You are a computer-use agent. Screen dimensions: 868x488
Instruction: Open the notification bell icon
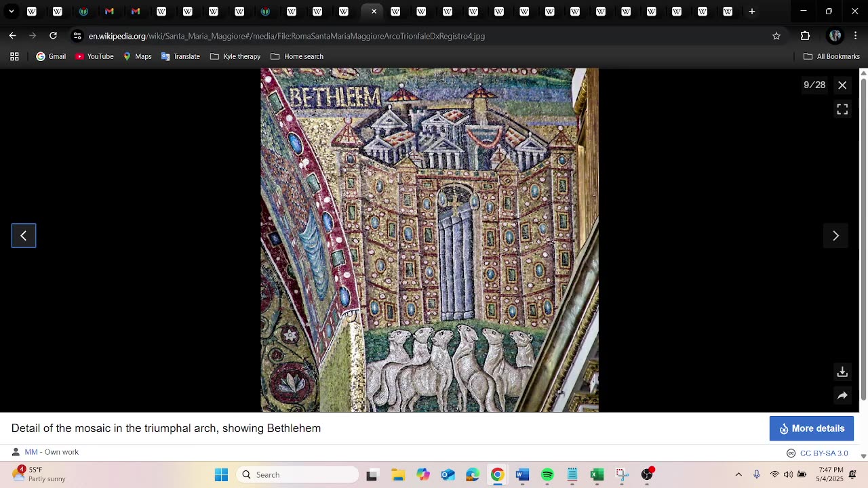(x=852, y=474)
